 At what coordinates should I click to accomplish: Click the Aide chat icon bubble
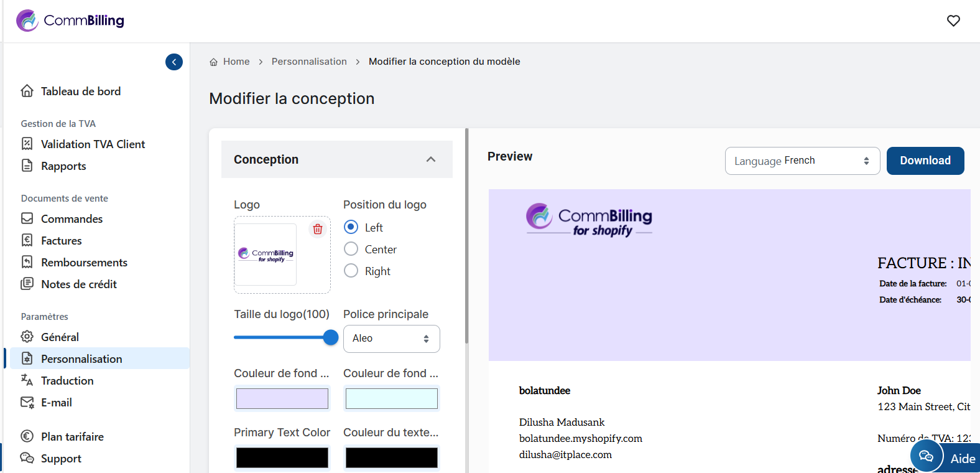pyautogui.click(x=927, y=456)
